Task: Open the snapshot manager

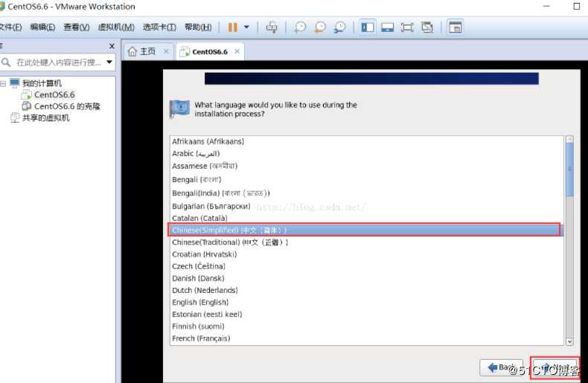Action: click(339, 27)
